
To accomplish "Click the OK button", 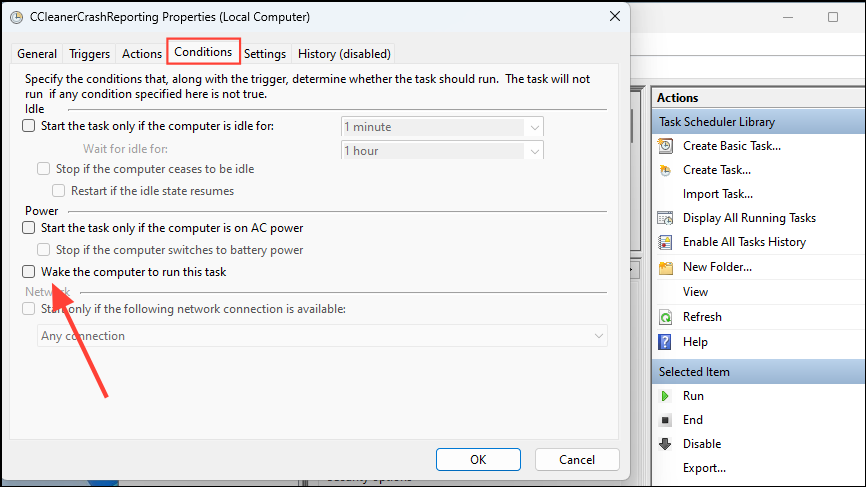I will point(478,459).
